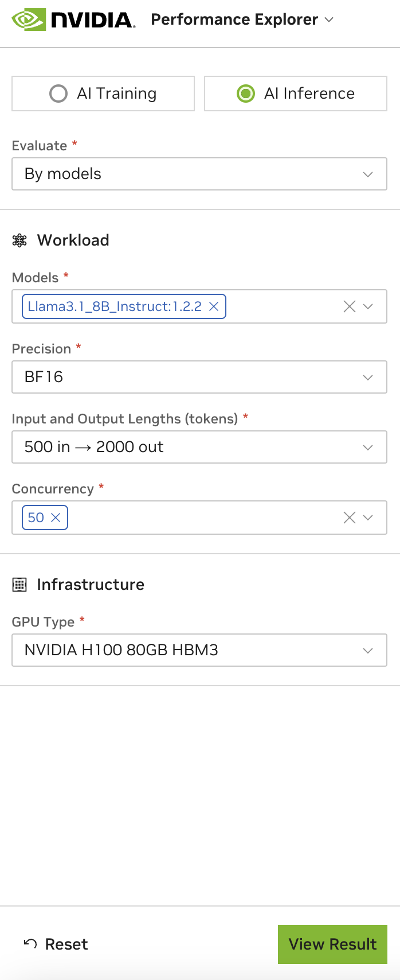This screenshot has width=400, height=980.
Task: Remove the 50 concurrency tag
Action: click(x=56, y=518)
